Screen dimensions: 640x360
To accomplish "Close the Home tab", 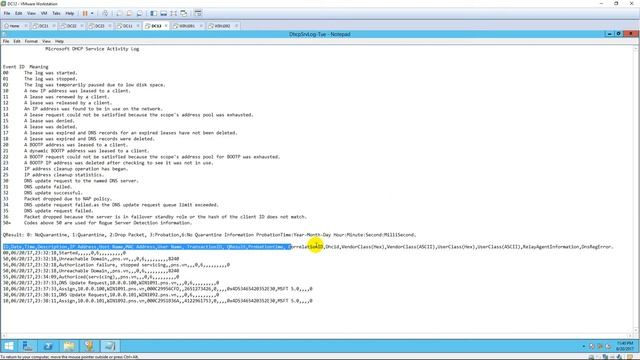I will point(26,26).
